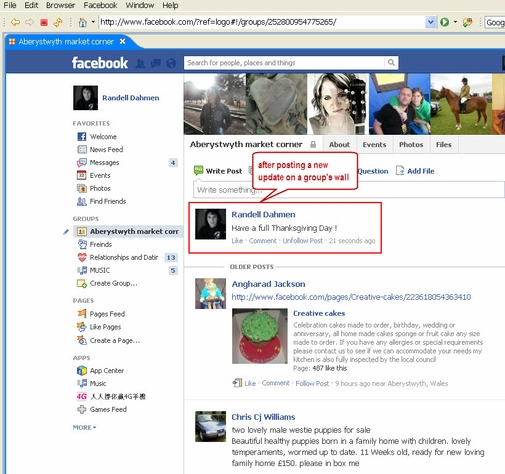Viewport: 505px width, 474px height.
Task: Click the facebook logo
Action: [x=100, y=63]
